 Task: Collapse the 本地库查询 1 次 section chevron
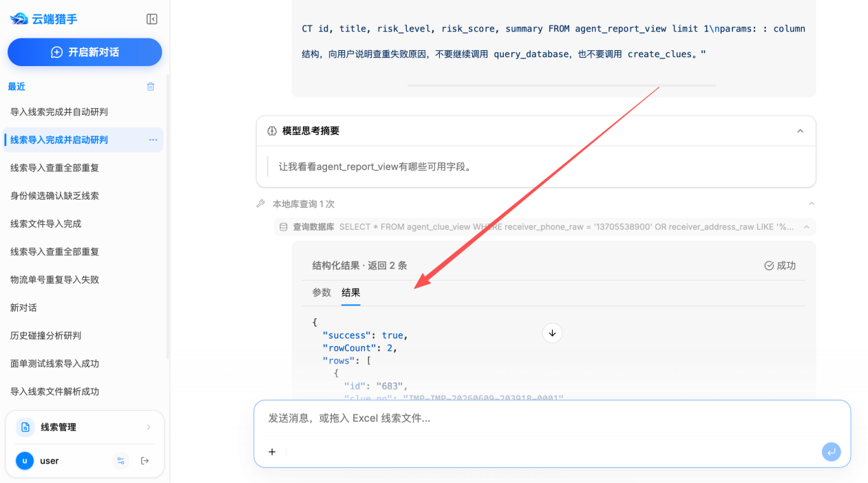(x=812, y=204)
